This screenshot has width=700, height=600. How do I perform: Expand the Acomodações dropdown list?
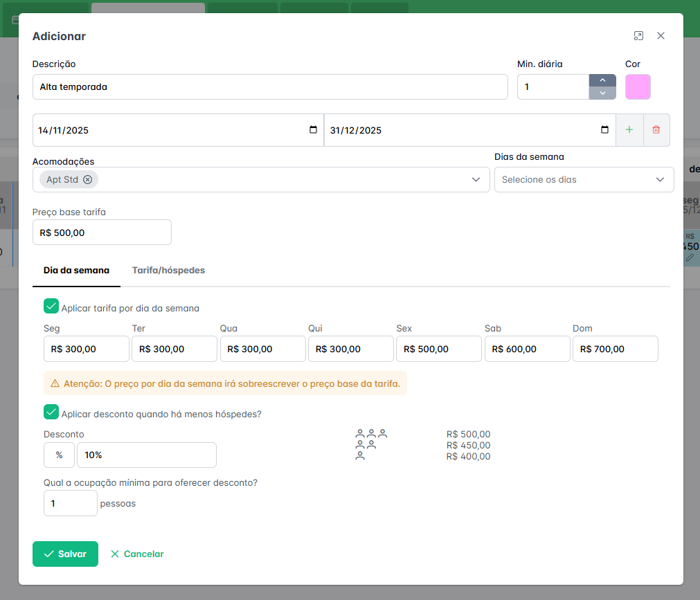(x=476, y=180)
